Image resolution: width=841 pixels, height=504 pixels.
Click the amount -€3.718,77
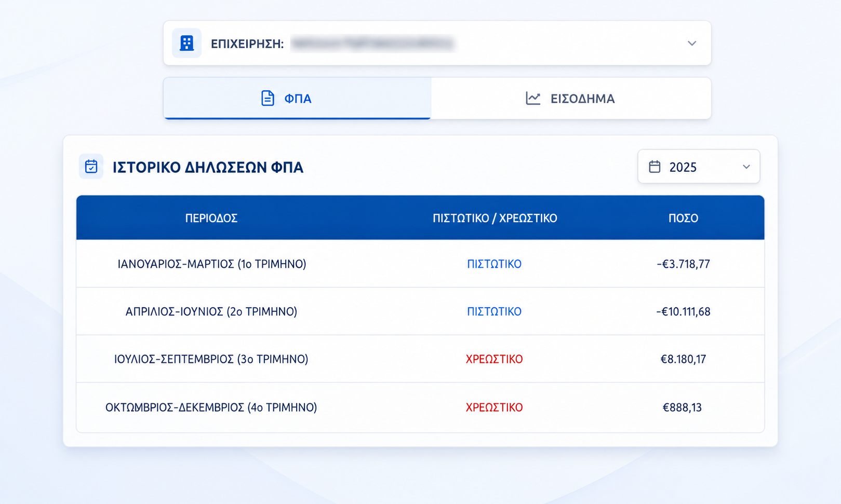pyautogui.click(x=683, y=264)
